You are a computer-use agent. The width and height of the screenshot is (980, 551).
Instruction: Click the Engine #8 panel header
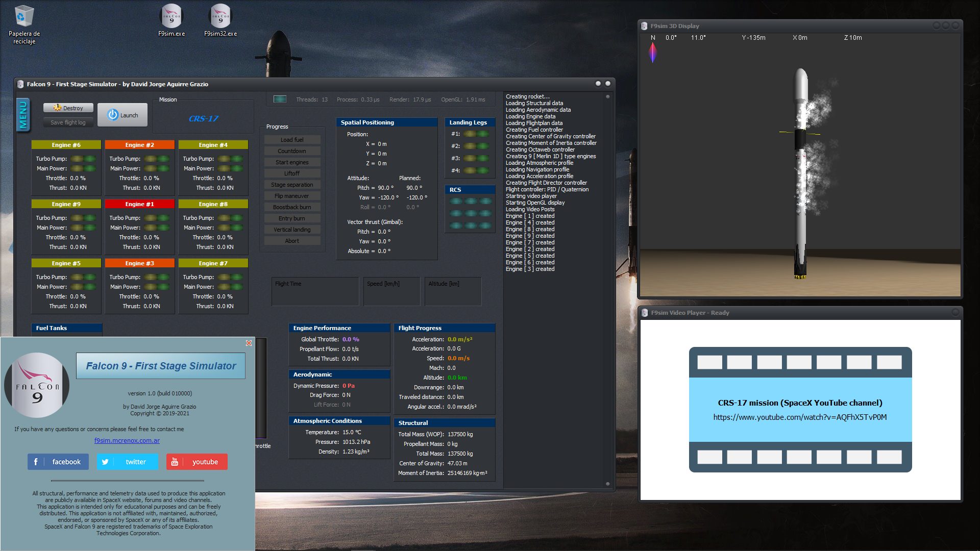point(213,204)
